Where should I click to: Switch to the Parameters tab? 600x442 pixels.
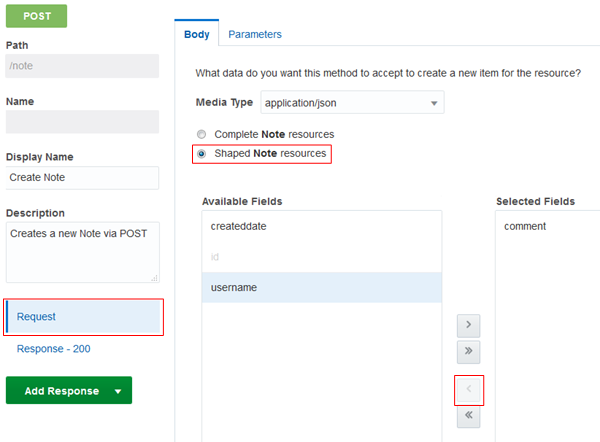255,34
